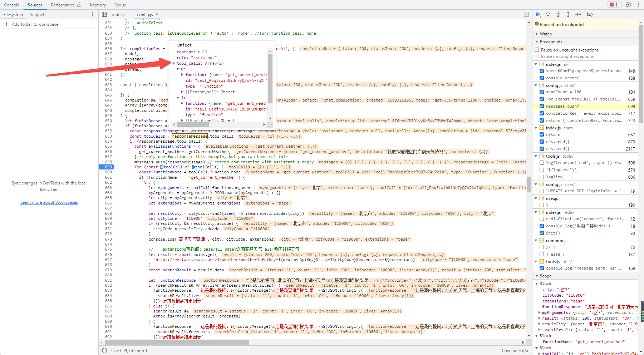Open DevTools settings gear

click(x=628, y=5)
